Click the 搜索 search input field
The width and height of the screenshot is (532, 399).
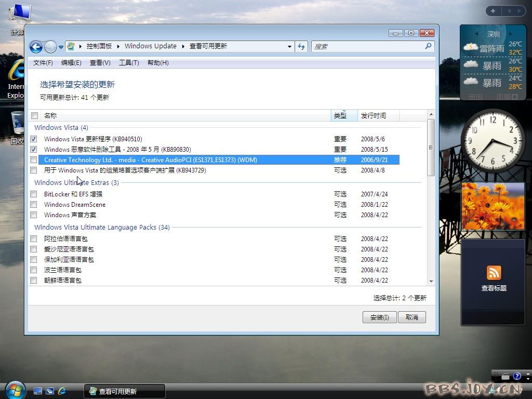point(368,46)
